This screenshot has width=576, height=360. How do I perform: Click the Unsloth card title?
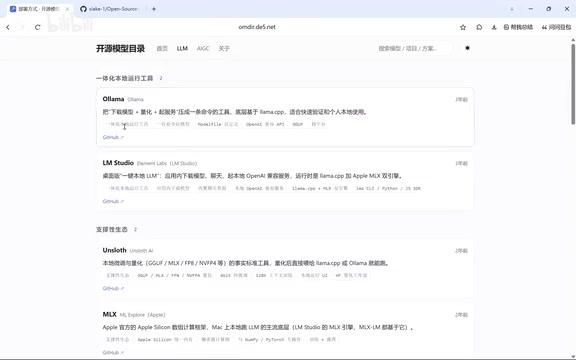[x=114, y=250]
